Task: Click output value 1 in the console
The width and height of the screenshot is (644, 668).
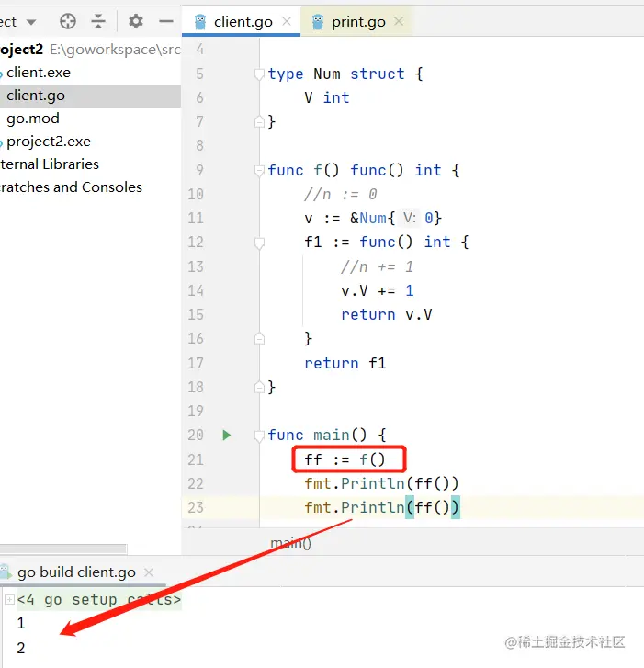Action: [x=21, y=624]
